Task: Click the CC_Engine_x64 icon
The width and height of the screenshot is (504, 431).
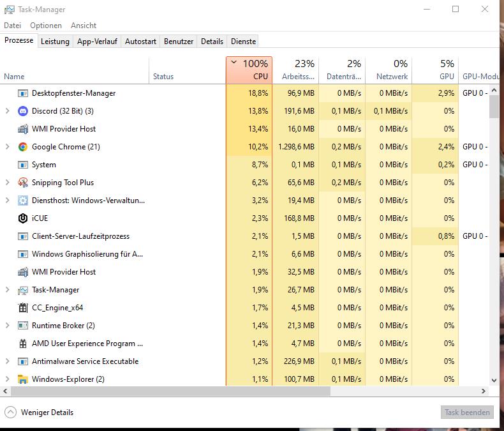Action: click(x=23, y=308)
